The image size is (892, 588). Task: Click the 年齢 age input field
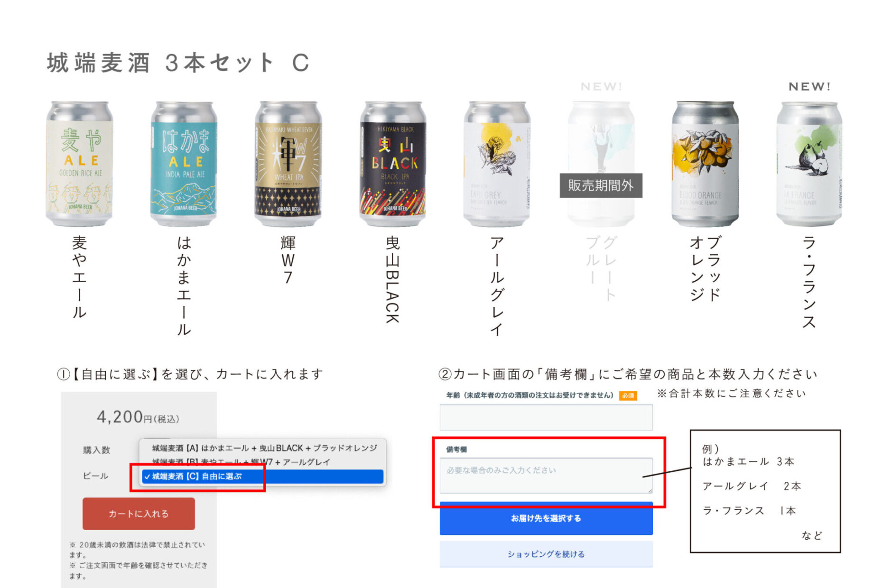pyautogui.click(x=546, y=417)
